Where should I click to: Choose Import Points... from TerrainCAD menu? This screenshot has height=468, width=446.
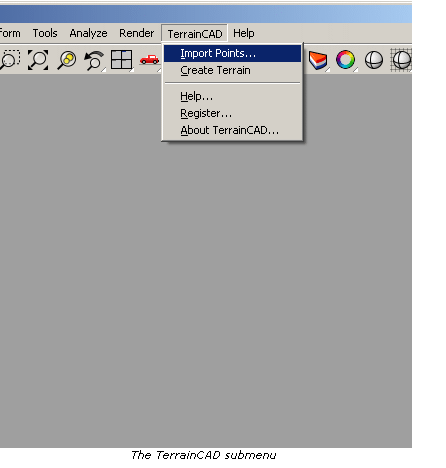click(x=232, y=53)
